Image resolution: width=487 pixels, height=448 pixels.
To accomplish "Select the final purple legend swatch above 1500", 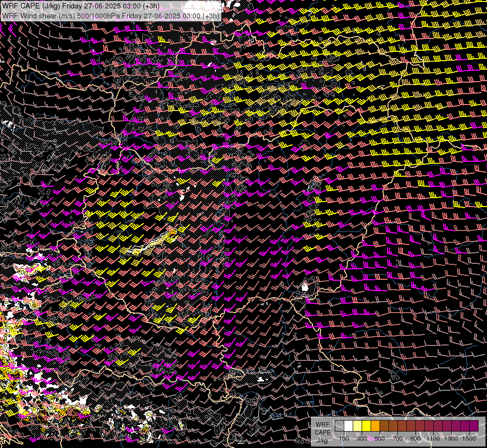I will click(474, 426).
